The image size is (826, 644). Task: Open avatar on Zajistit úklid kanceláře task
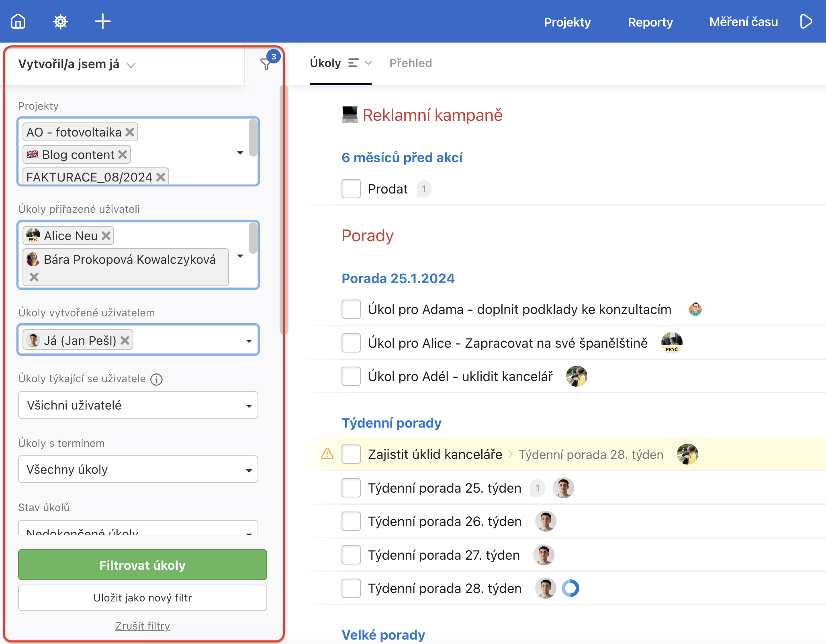(687, 454)
